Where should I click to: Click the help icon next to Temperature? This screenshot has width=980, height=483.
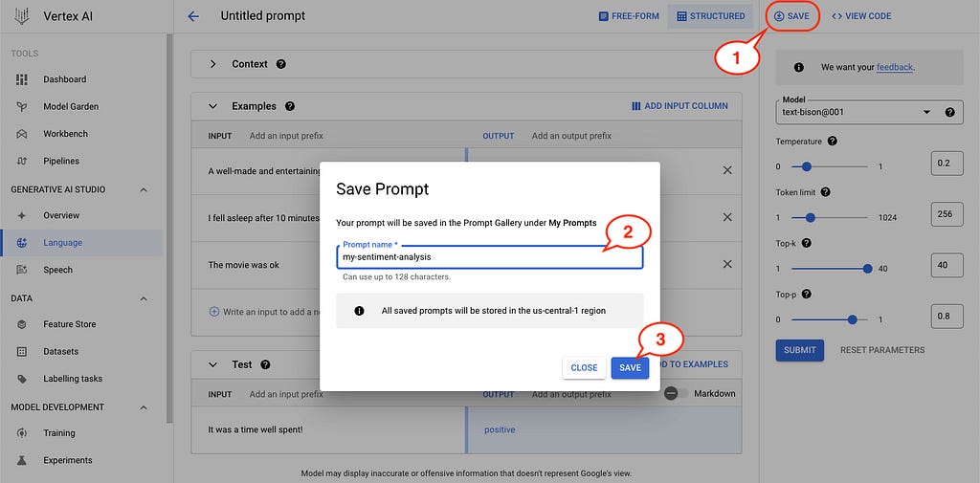pyautogui.click(x=832, y=142)
